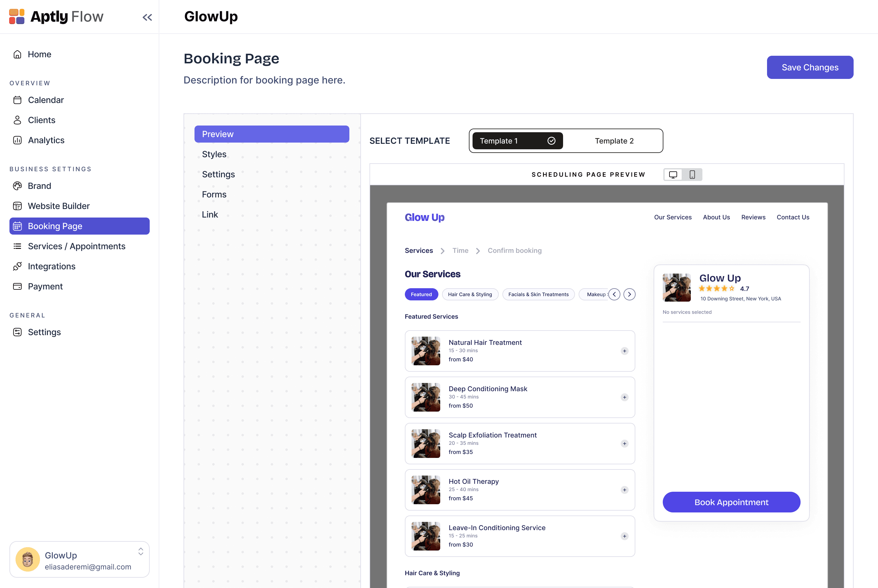
Task: Add Hot Oil Therapy with plus icon
Action: tap(624, 490)
